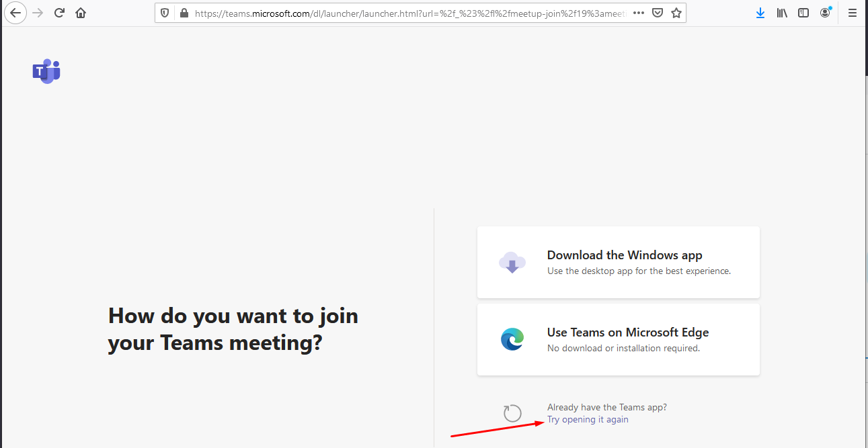
Task: Select the download cloud icon on the Windows app card
Action: coord(512,262)
